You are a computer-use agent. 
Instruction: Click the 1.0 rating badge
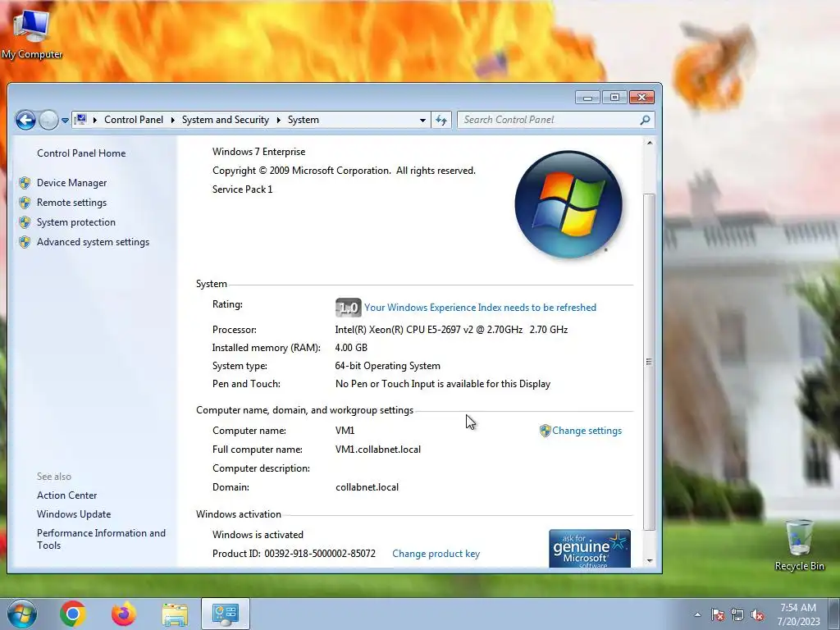click(348, 308)
